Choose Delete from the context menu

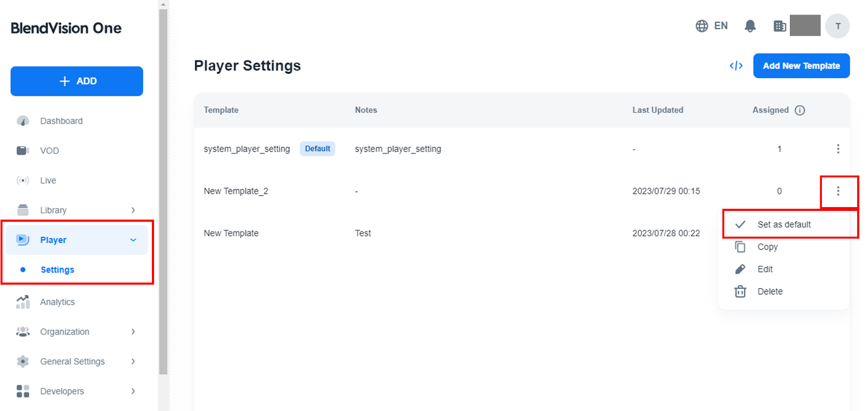[x=769, y=292]
